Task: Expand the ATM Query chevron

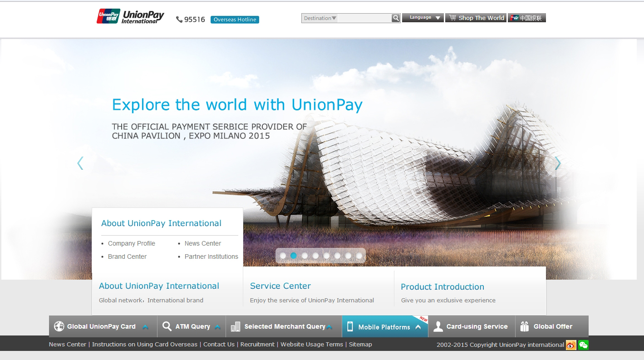Action: pos(217,327)
